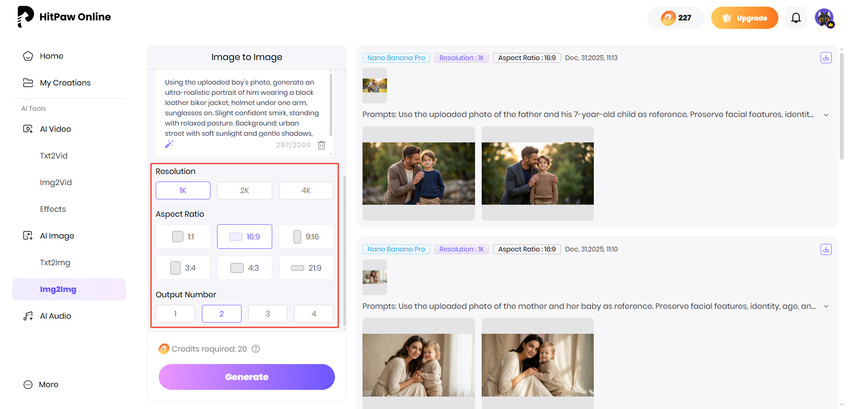This screenshot has height=409, width=854.
Task: Expand the father and child prompt text
Action: [x=826, y=115]
